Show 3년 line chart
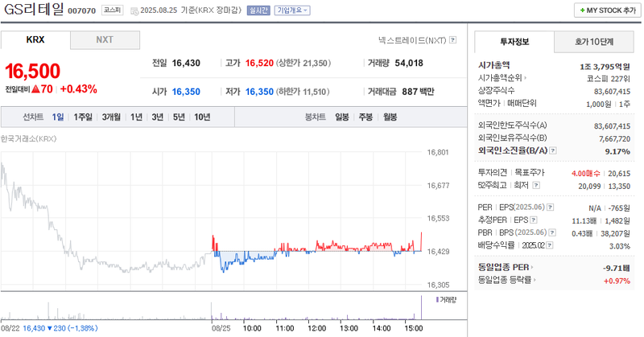The width and height of the screenshot is (644, 337). click(x=158, y=117)
